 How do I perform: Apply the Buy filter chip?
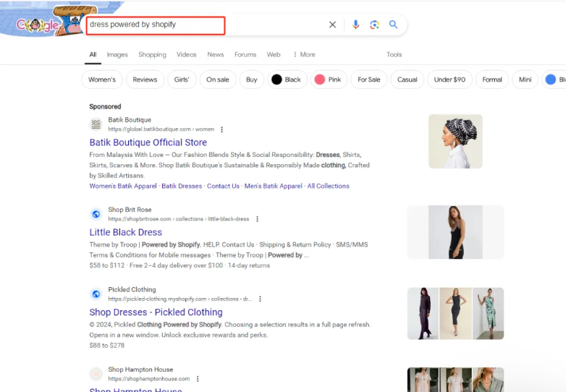click(x=252, y=80)
